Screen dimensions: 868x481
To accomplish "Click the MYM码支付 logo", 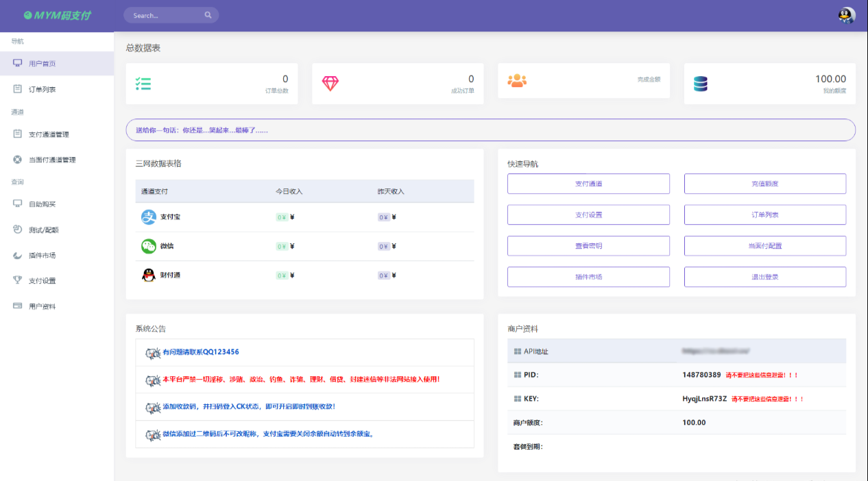I will tap(57, 15).
